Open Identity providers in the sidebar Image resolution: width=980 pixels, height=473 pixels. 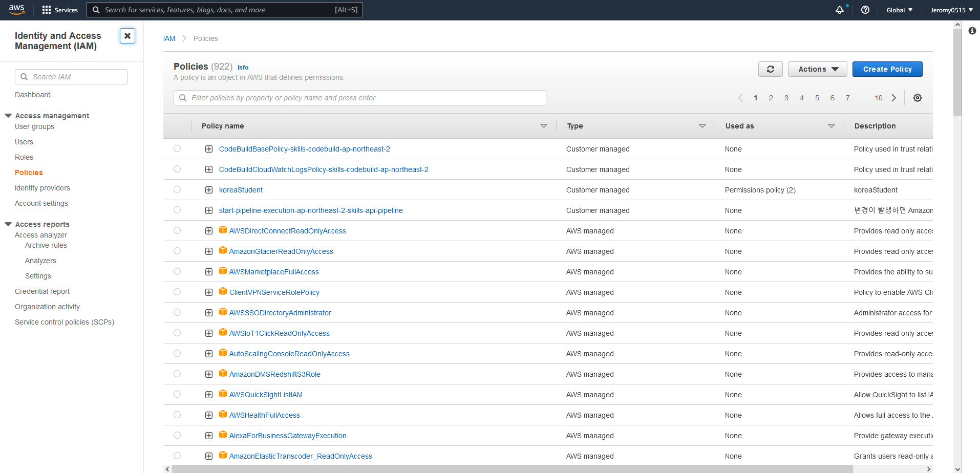(42, 188)
